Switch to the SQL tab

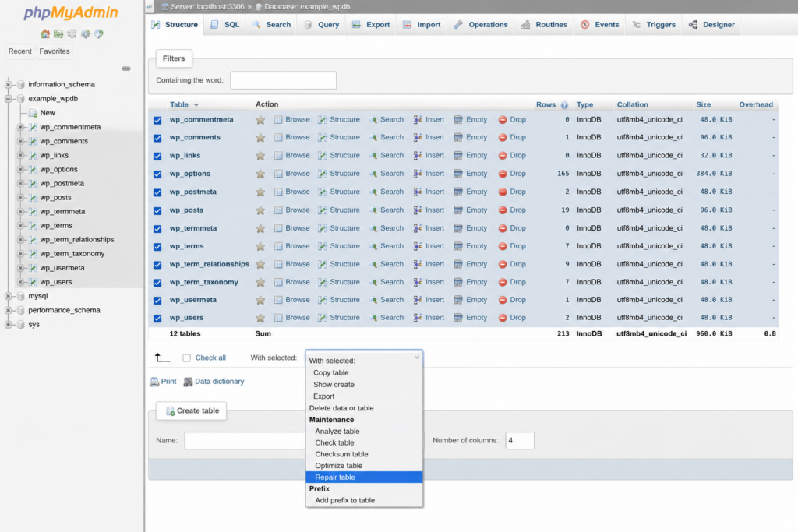(x=225, y=24)
